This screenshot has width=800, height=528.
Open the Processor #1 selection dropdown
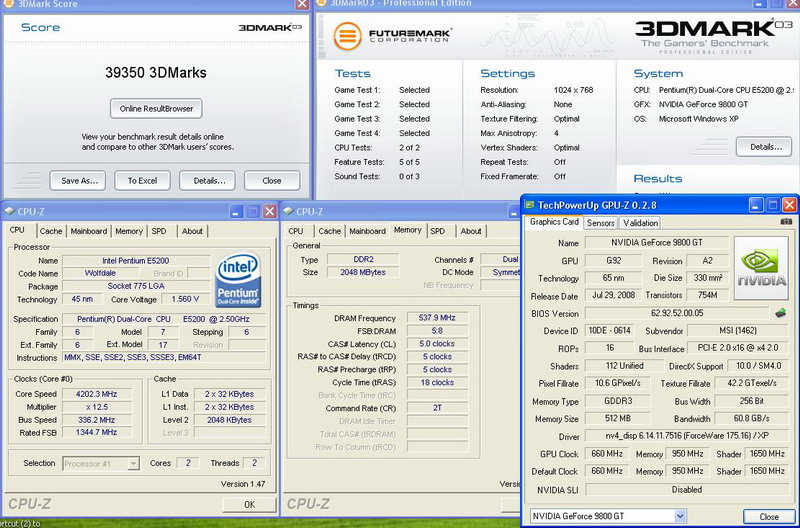click(133, 463)
